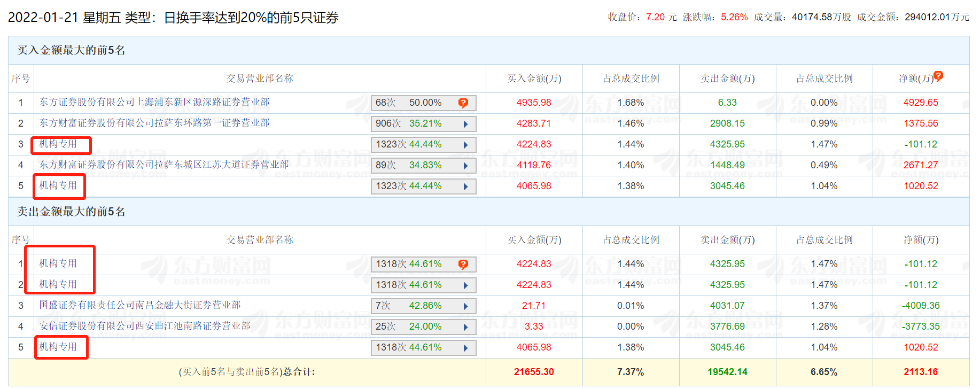Select the sell amount 4031.07
Screen dimensions: 980x389
coord(727,306)
